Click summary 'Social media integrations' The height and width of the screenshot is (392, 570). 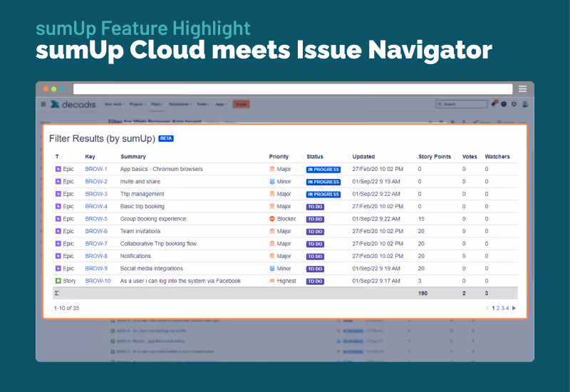tap(152, 269)
